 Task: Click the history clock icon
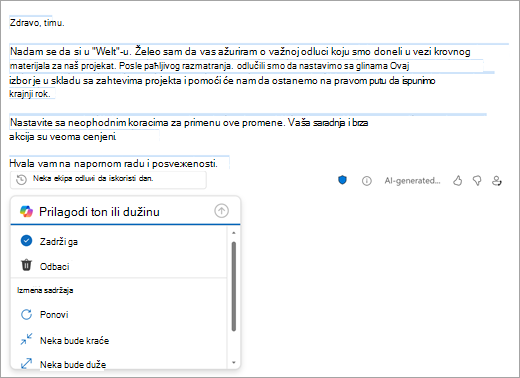point(22,180)
